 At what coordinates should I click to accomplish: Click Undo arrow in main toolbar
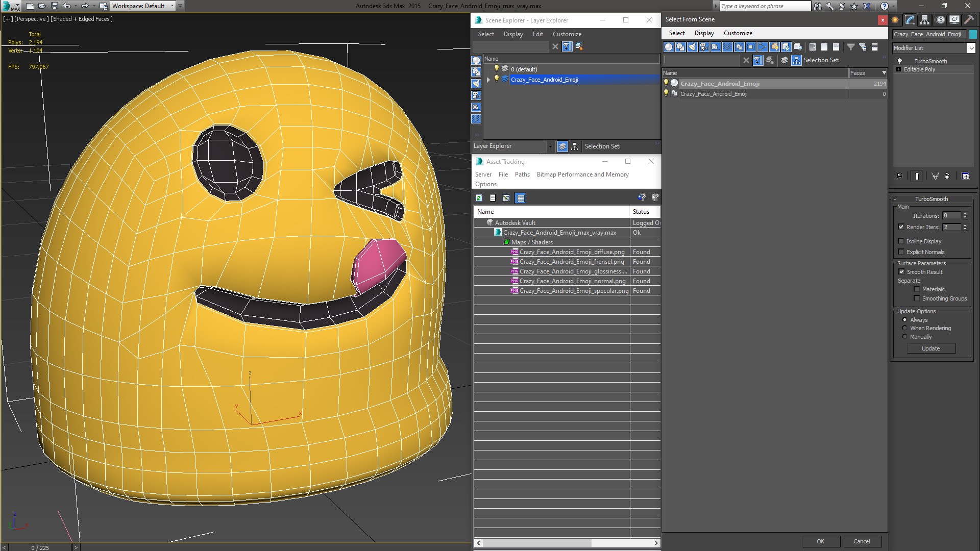point(66,6)
